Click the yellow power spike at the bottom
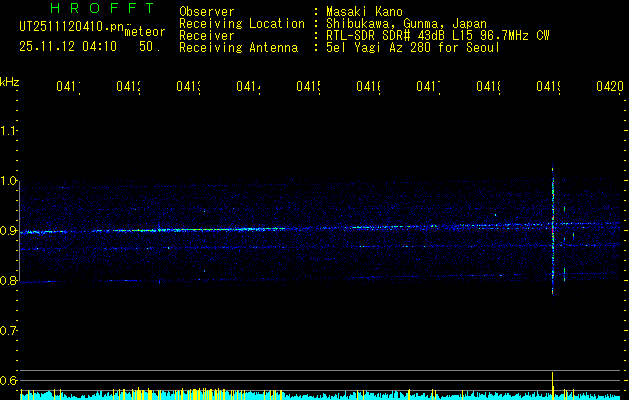The image size is (629, 400). (x=552, y=382)
